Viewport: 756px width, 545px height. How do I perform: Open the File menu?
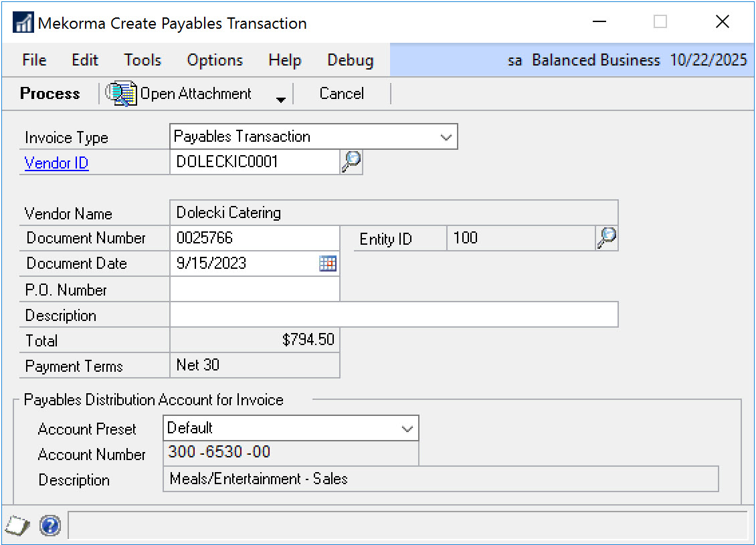34,60
